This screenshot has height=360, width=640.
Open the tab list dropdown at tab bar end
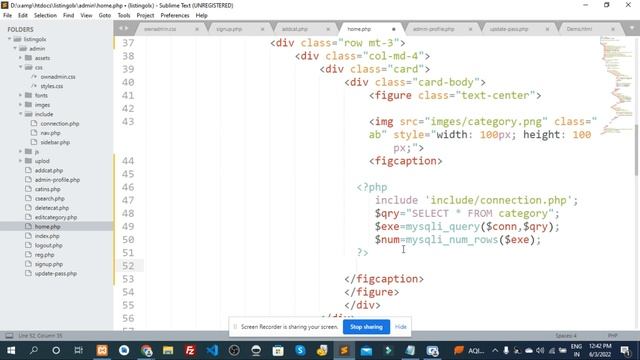(631, 28)
